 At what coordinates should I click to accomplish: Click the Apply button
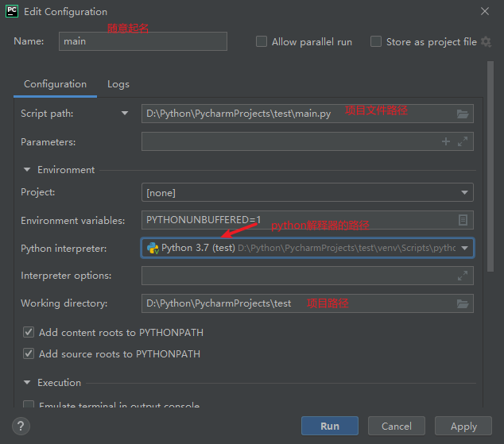pyautogui.click(x=463, y=426)
